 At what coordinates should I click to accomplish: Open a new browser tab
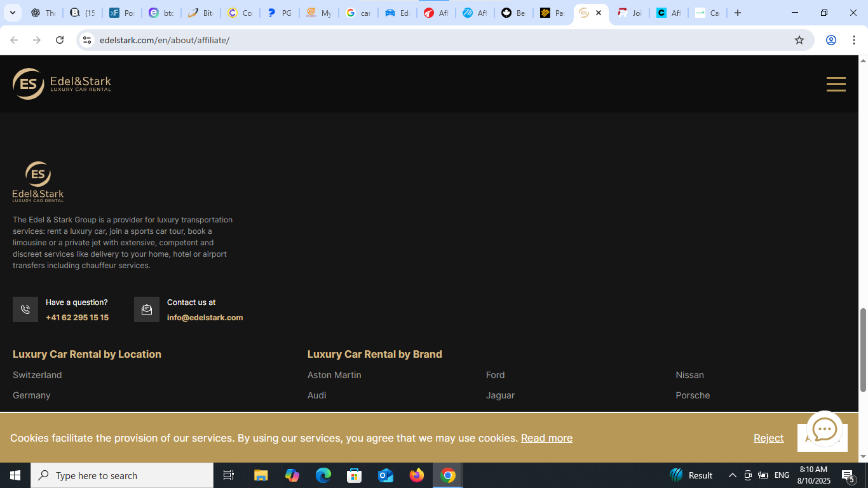[x=738, y=13]
